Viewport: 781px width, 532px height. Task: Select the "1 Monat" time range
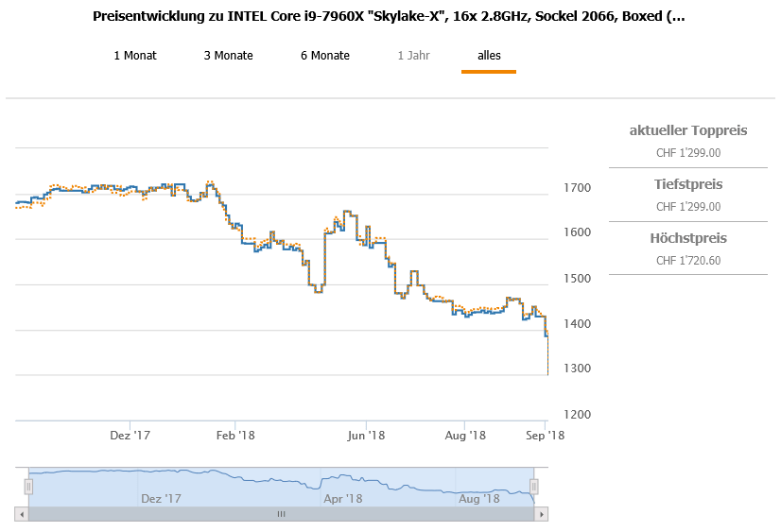click(x=135, y=56)
